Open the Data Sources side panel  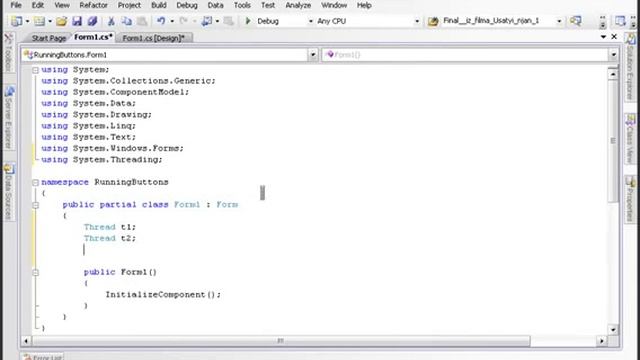(9, 192)
